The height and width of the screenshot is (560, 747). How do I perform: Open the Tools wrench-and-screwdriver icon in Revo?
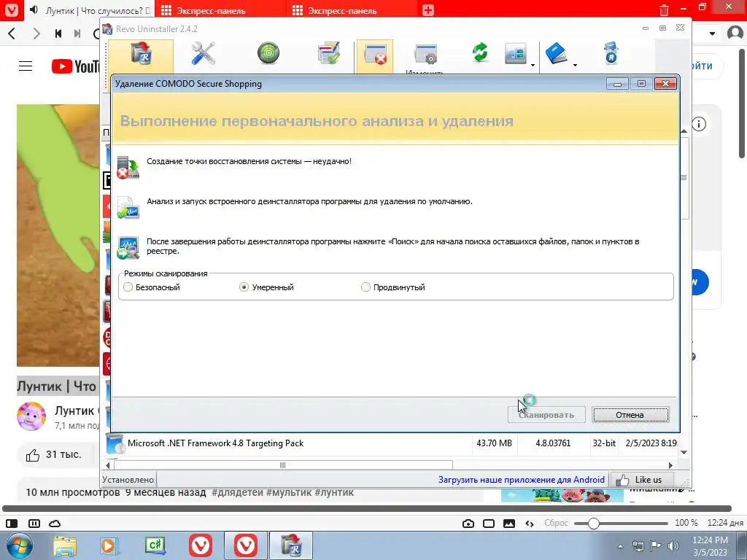(203, 52)
